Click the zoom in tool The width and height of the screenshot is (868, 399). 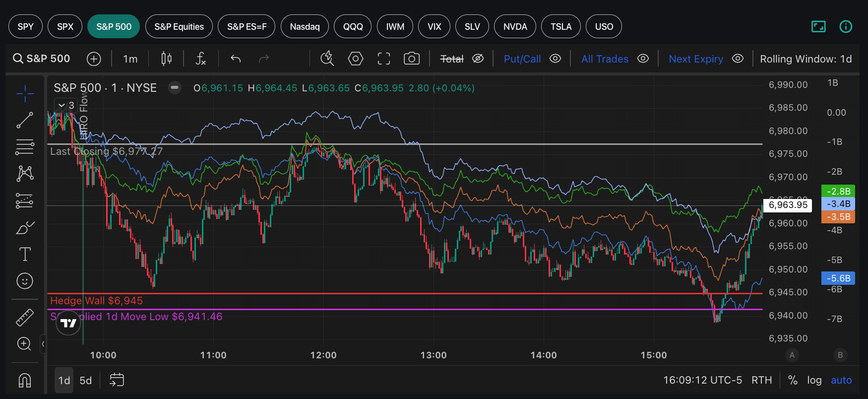point(25,343)
